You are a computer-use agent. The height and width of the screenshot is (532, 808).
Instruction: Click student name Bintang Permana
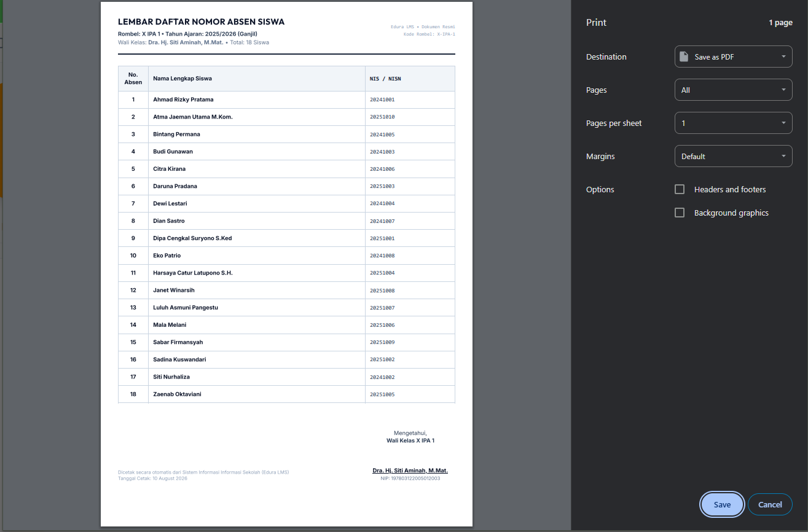click(x=176, y=134)
